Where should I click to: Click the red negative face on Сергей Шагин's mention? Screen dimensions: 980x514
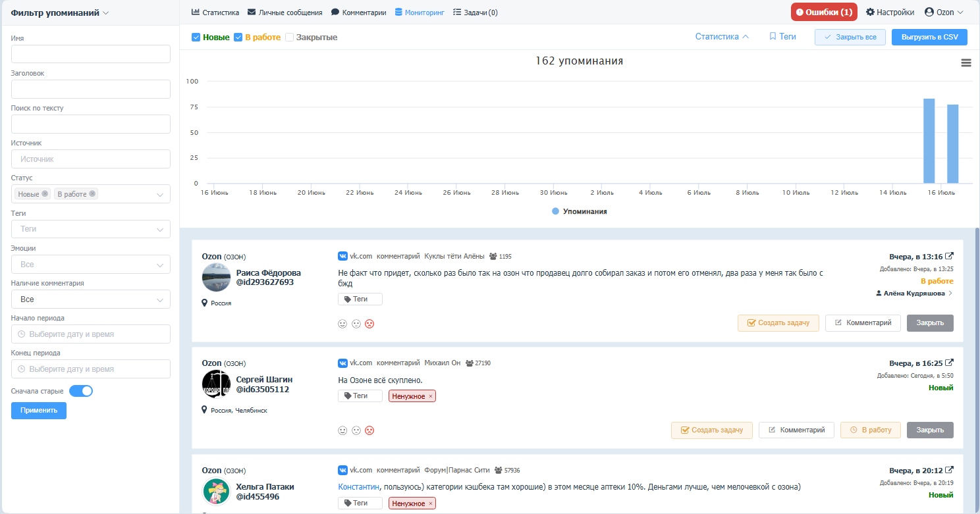[369, 430]
